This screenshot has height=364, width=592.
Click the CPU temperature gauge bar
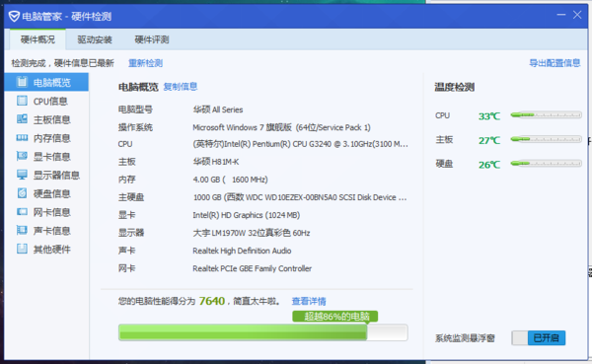546,114
